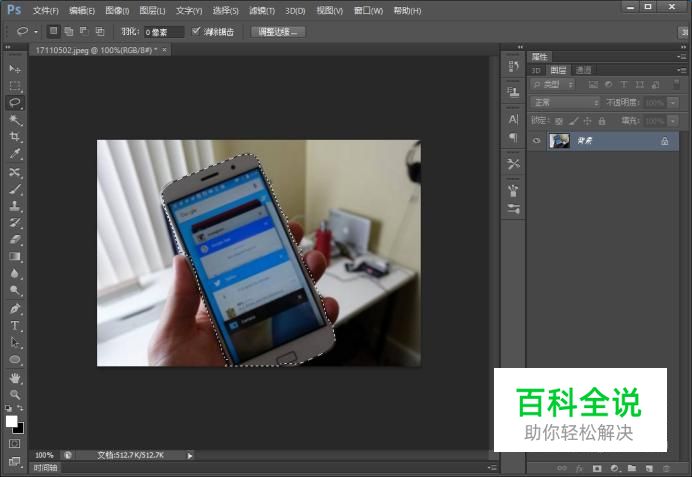
Task: Select the Eraser tool
Action: click(x=15, y=240)
